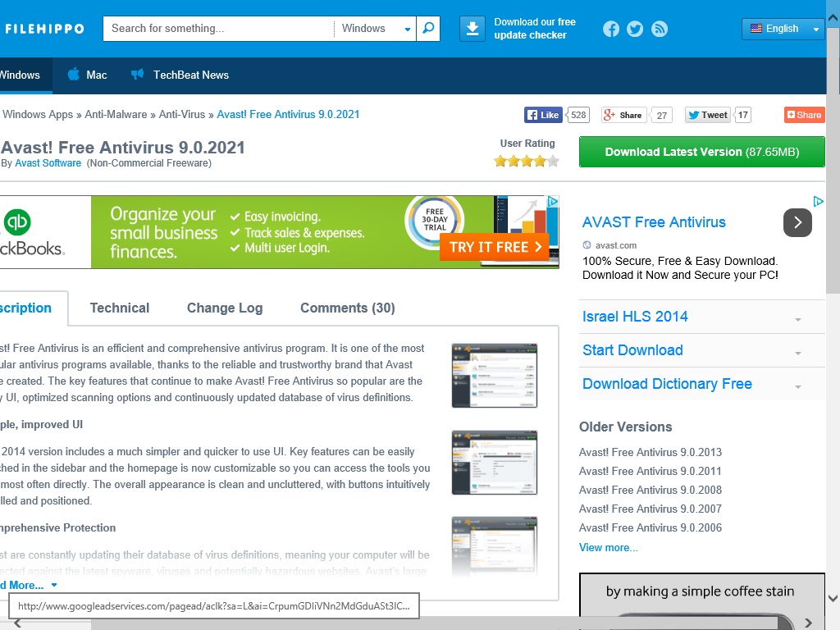Click the FileHippo logo
The image size is (840, 630).
[x=44, y=29]
